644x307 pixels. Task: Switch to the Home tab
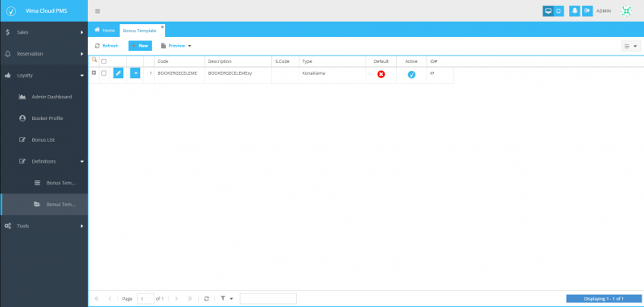click(105, 31)
